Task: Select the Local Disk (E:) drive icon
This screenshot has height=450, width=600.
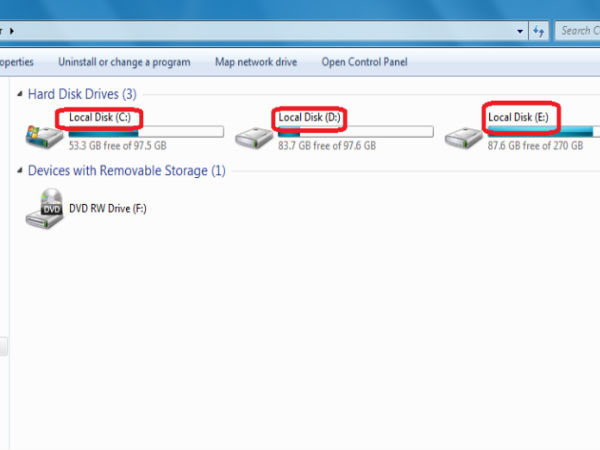Action: coord(462,135)
